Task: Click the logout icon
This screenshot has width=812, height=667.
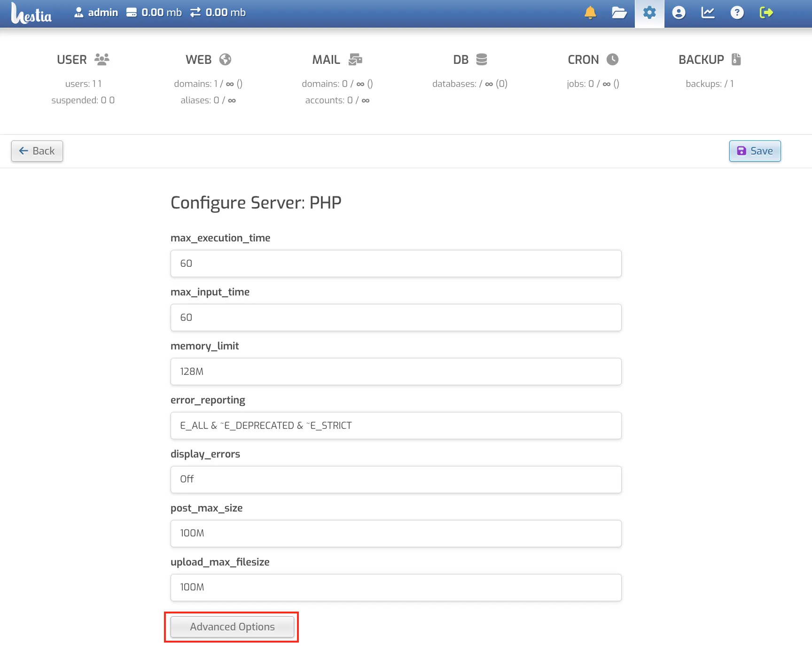Action: coord(766,13)
